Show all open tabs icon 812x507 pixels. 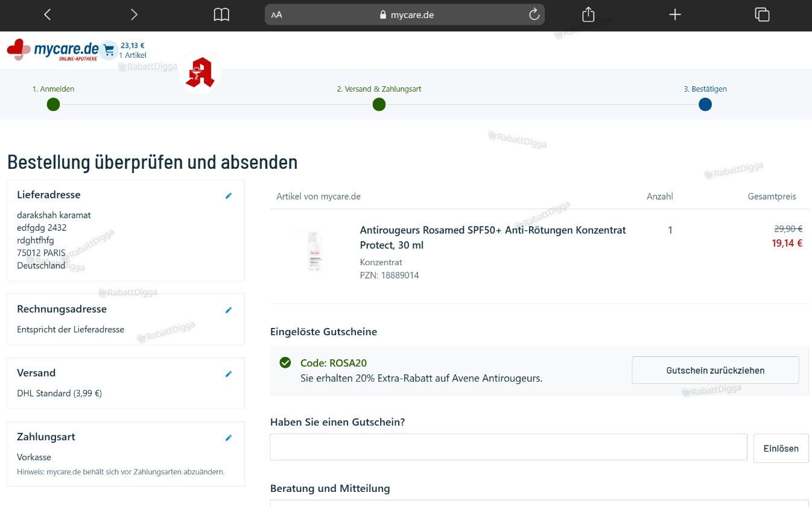coord(762,14)
